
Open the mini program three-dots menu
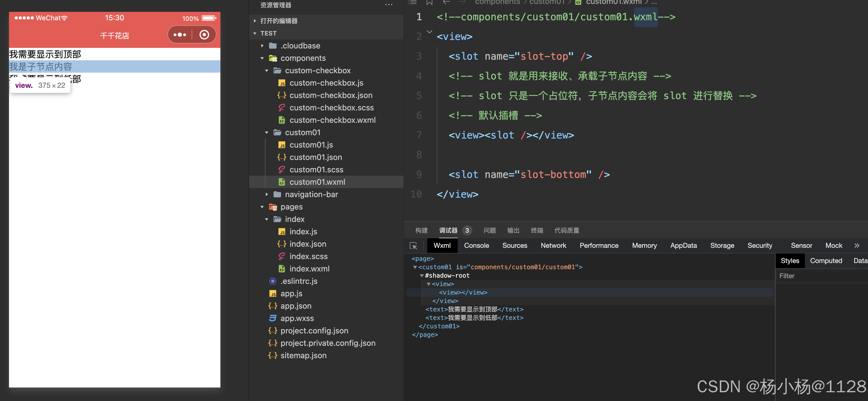point(180,35)
